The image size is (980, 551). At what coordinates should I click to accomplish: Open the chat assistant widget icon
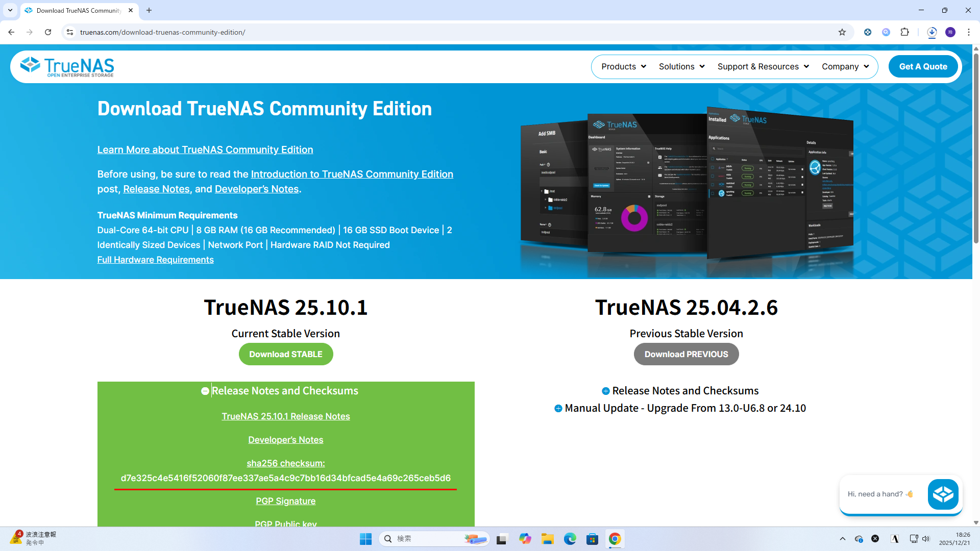[943, 494]
